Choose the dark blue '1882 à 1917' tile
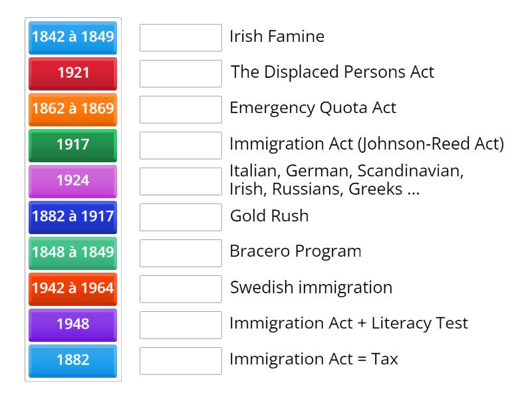The image size is (532, 399). coord(73,217)
